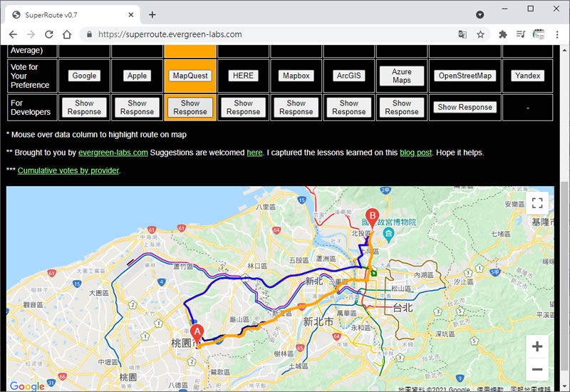The height and width of the screenshot is (392, 570).
Task: Show Response for ArcGIS column
Action: tap(349, 108)
